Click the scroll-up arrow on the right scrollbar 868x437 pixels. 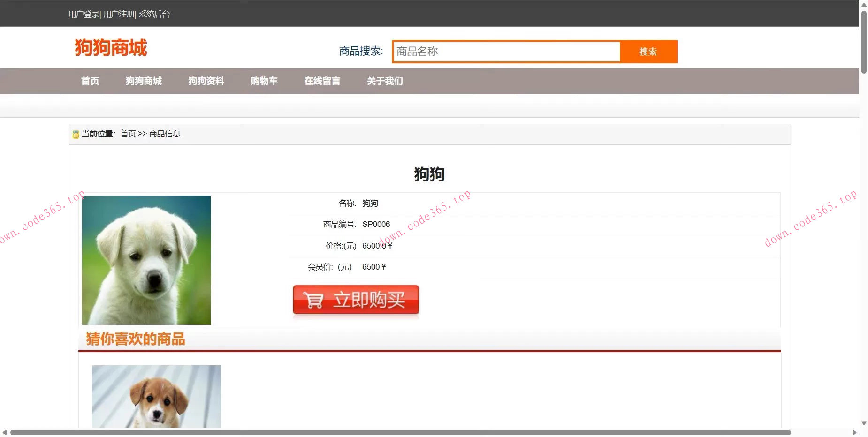point(863,5)
